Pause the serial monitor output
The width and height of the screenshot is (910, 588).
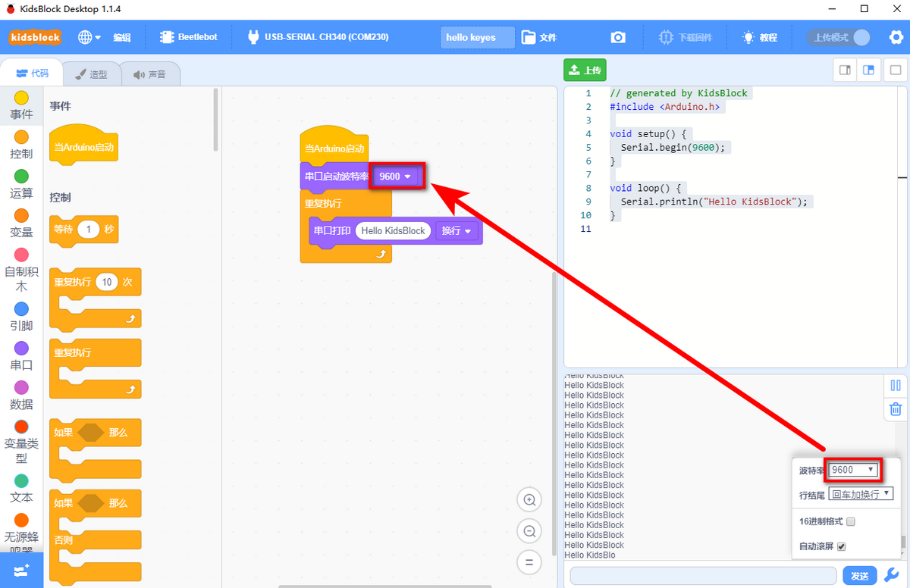click(x=896, y=386)
